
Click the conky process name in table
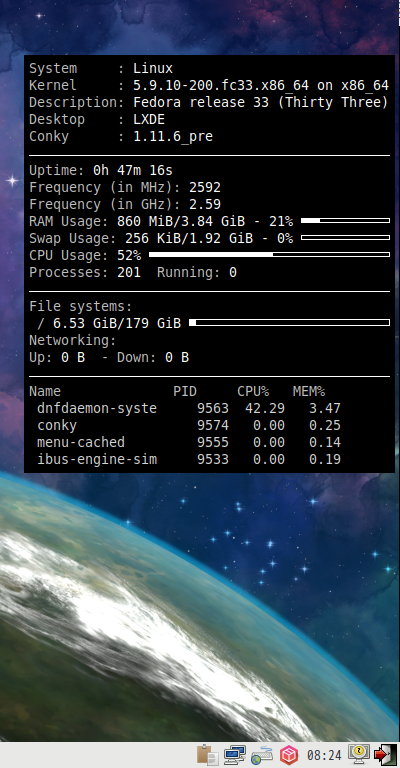57,425
